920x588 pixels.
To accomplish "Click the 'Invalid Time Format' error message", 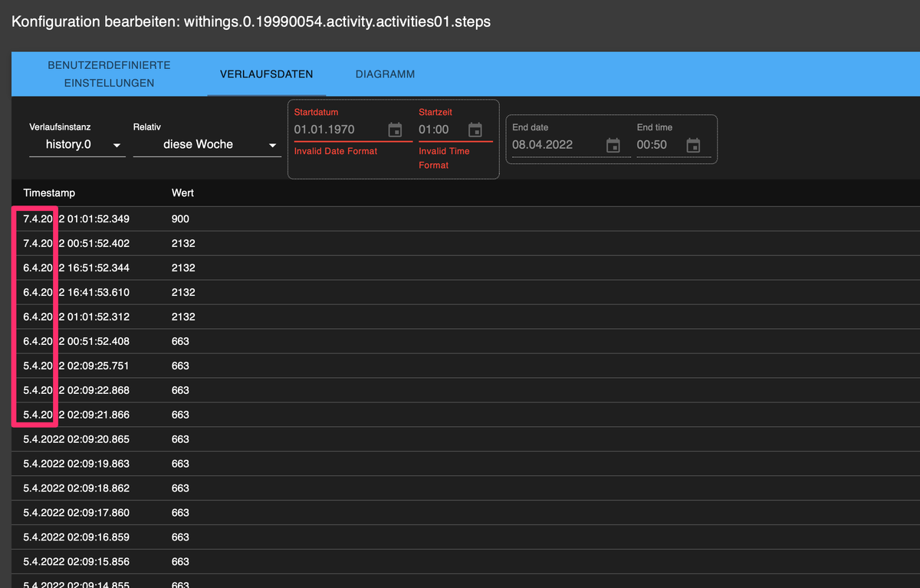I will [444, 158].
